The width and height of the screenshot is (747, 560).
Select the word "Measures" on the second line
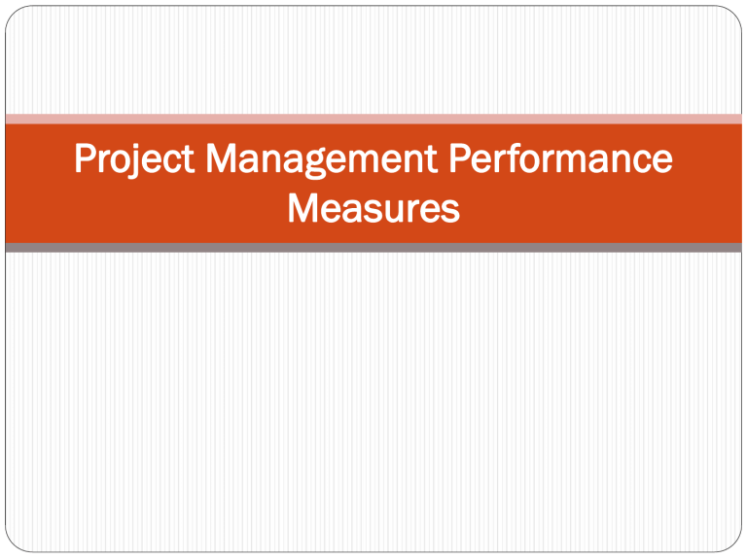point(373,207)
